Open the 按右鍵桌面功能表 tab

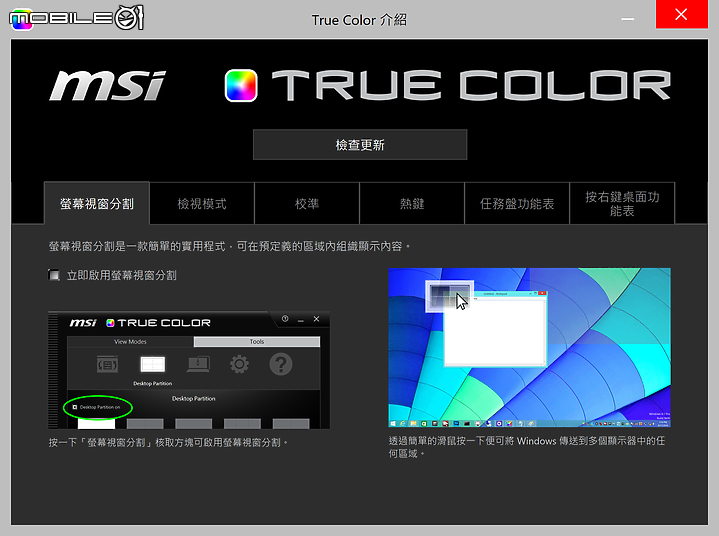pos(622,203)
